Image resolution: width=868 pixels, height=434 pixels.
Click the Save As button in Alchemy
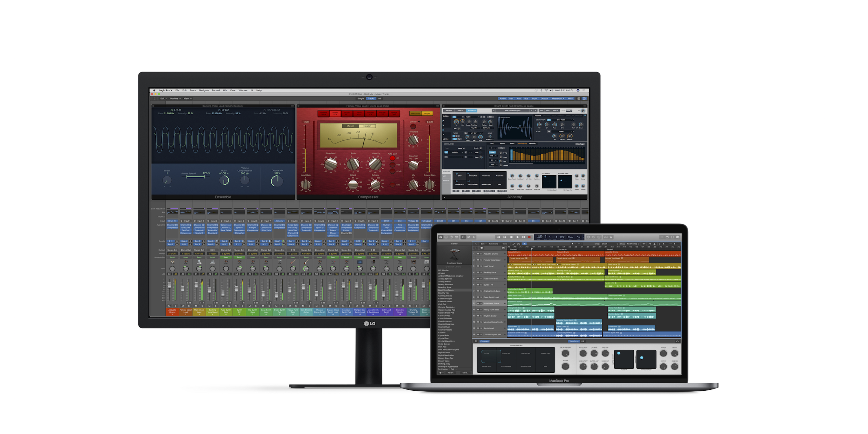[555, 111]
